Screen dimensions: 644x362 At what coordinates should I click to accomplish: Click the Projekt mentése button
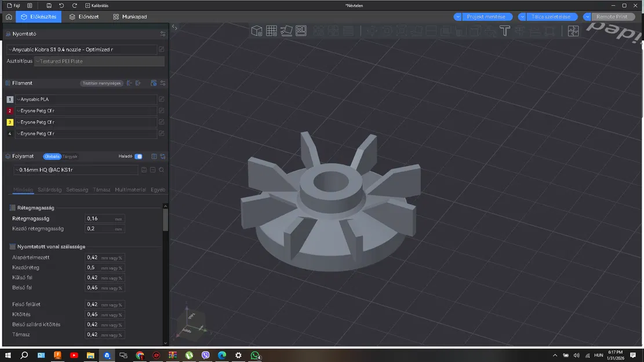[x=487, y=17]
